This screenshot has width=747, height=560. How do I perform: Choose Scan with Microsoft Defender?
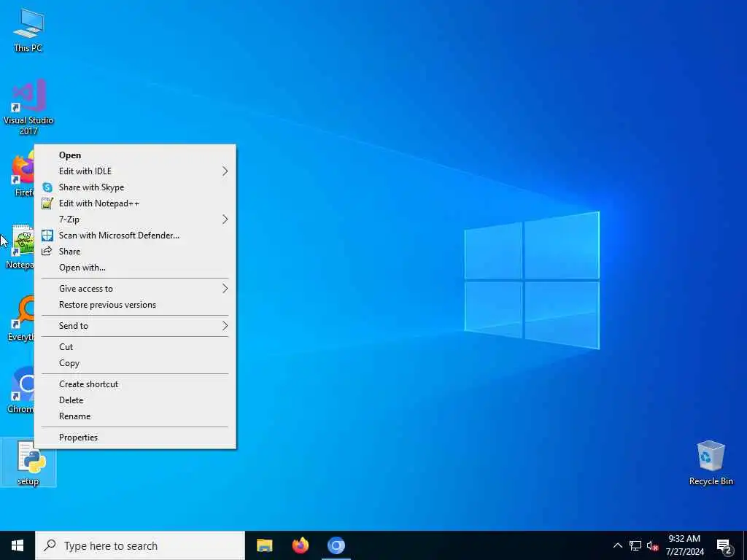tap(135, 236)
